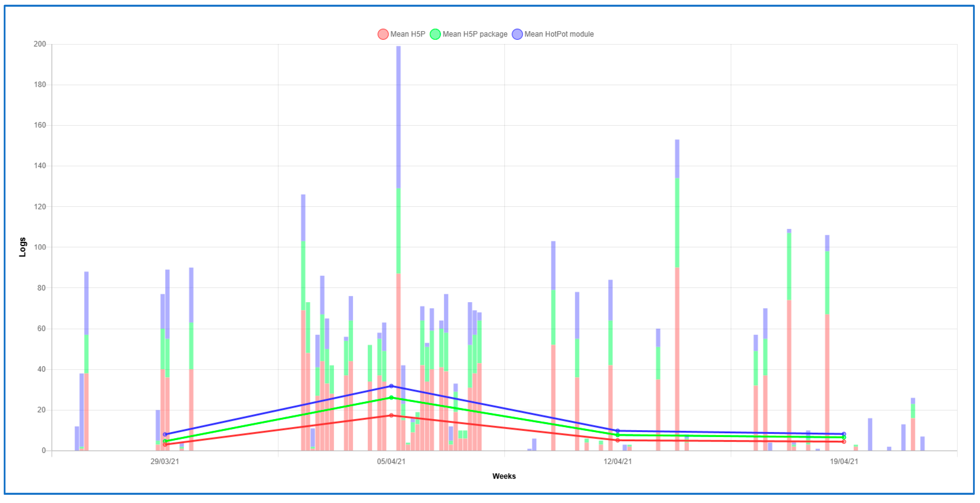
Task: Click the 05/04/21 x-axis label
Action: 391,461
